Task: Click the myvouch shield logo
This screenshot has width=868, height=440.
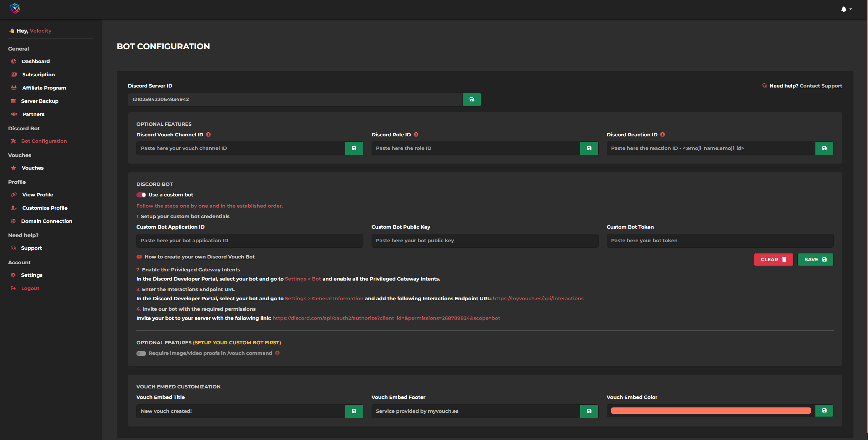Action: coord(15,8)
